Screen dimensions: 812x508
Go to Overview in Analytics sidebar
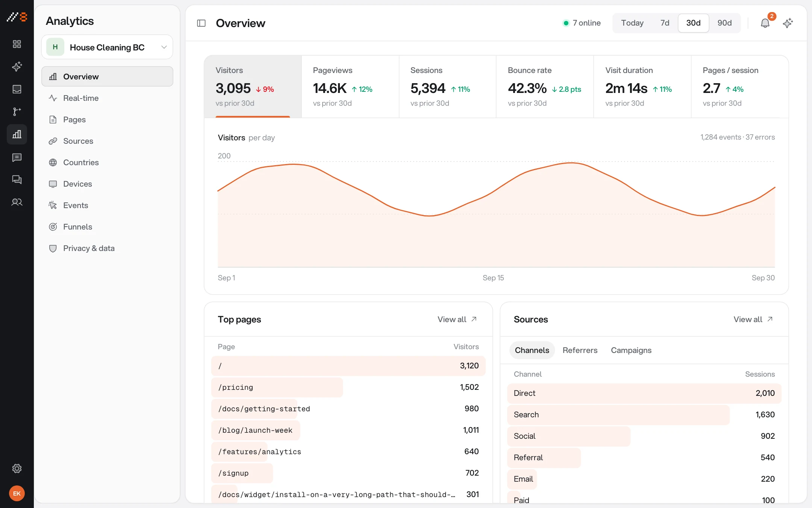pyautogui.click(x=107, y=76)
